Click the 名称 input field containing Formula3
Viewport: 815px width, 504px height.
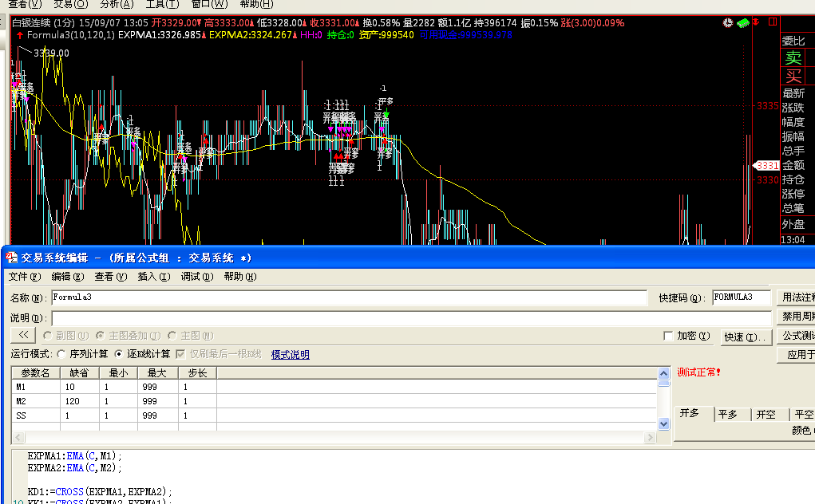click(x=350, y=297)
